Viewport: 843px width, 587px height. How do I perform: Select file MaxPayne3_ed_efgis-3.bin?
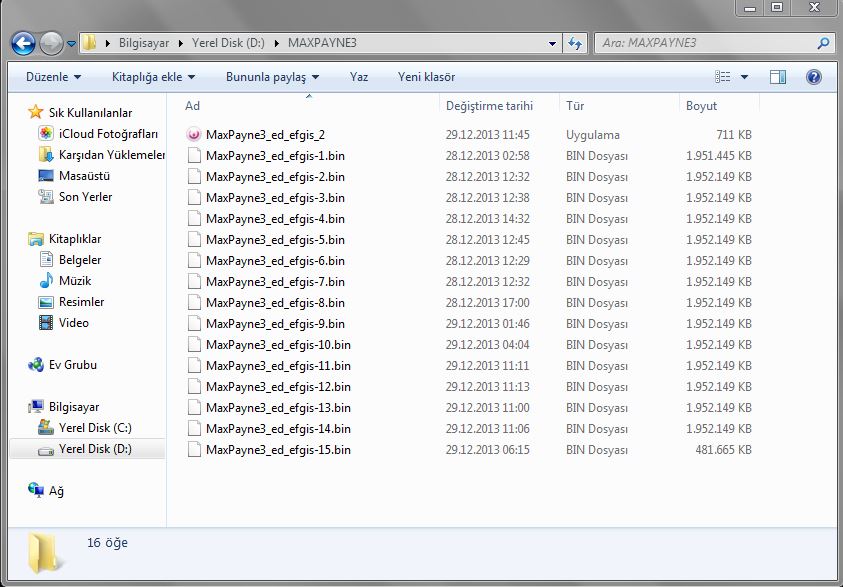(x=275, y=198)
